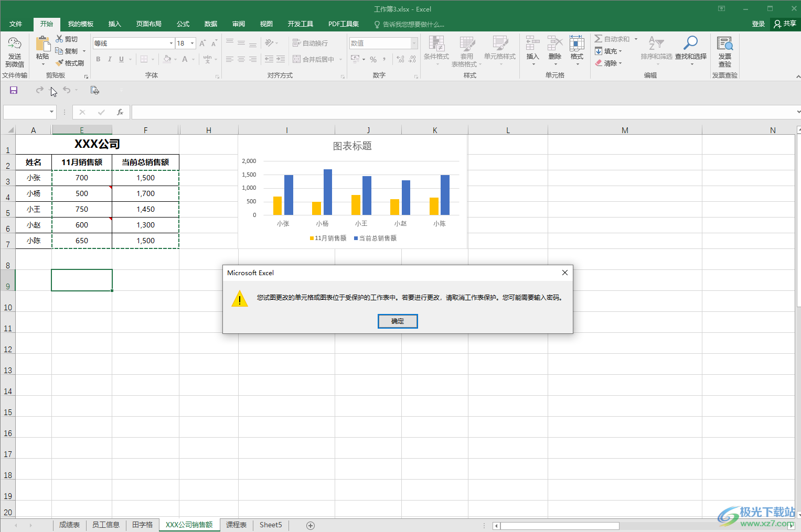Click the Redo arrow in quick access
This screenshot has width=801, height=532.
coord(39,90)
